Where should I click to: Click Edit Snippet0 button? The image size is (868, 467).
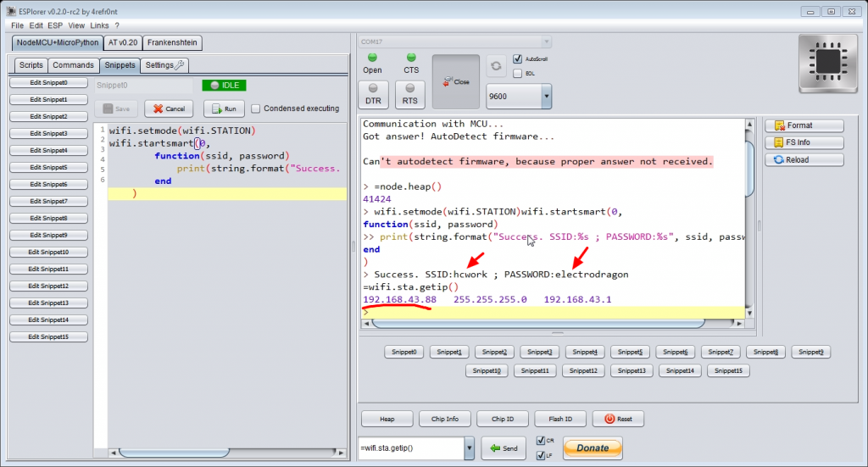click(x=48, y=82)
